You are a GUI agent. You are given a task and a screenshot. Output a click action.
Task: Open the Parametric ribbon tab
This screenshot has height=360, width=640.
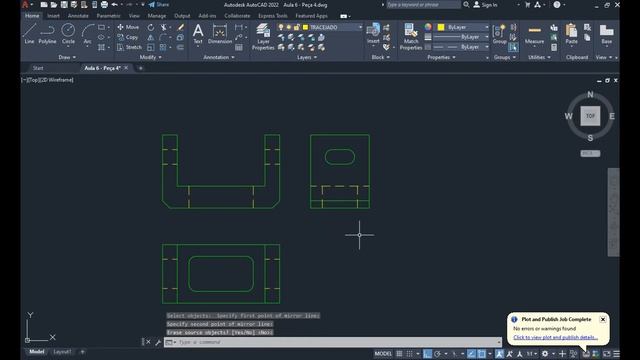point(108,16)
